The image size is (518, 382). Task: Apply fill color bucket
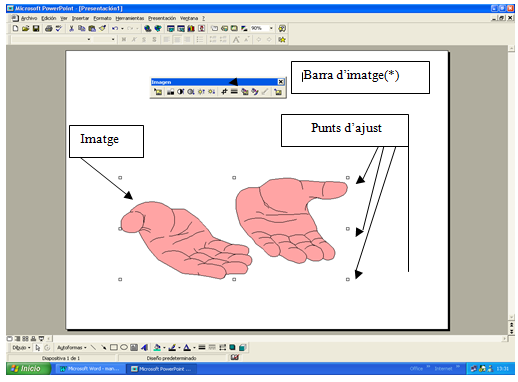[x=157, y=348]
